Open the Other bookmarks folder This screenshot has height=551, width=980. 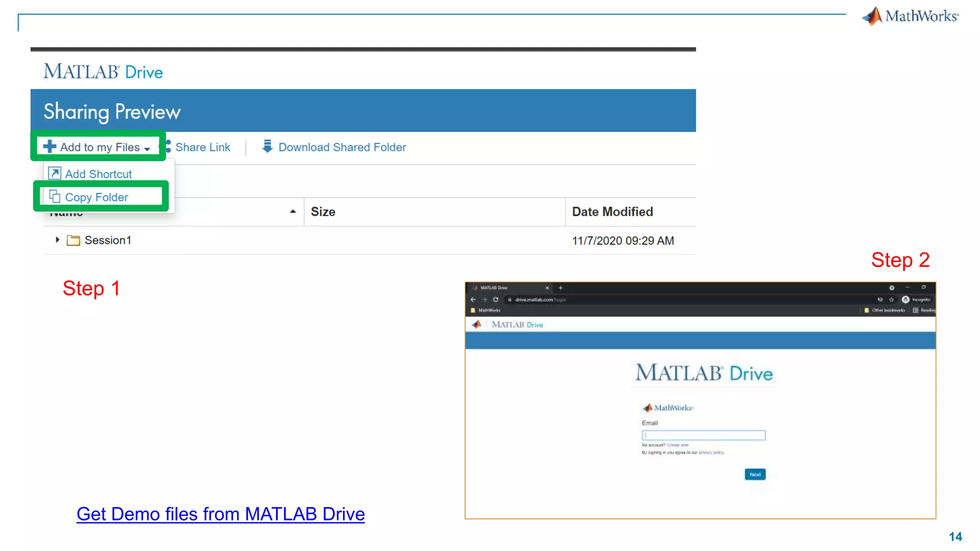coord(885,310)
